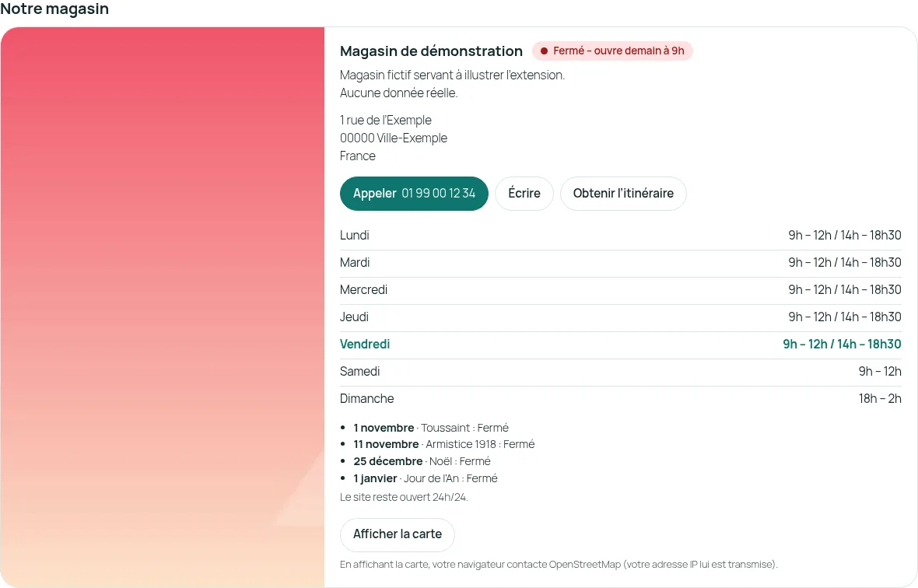Click the 'Samedi' day label
This screenshot has height=588, width=918.
coord(359,372)
